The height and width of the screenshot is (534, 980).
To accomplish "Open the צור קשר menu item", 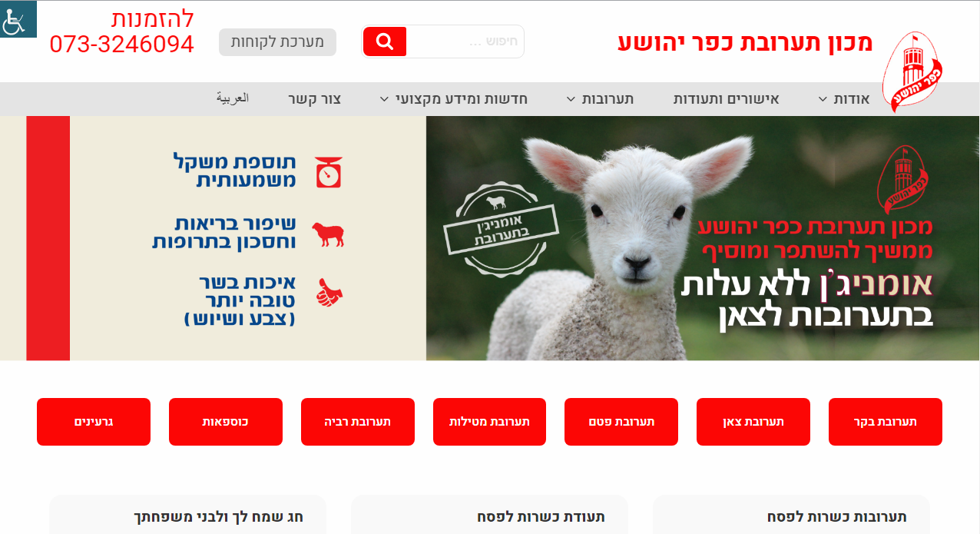I will pyautogui.click(x=315, y=99).
